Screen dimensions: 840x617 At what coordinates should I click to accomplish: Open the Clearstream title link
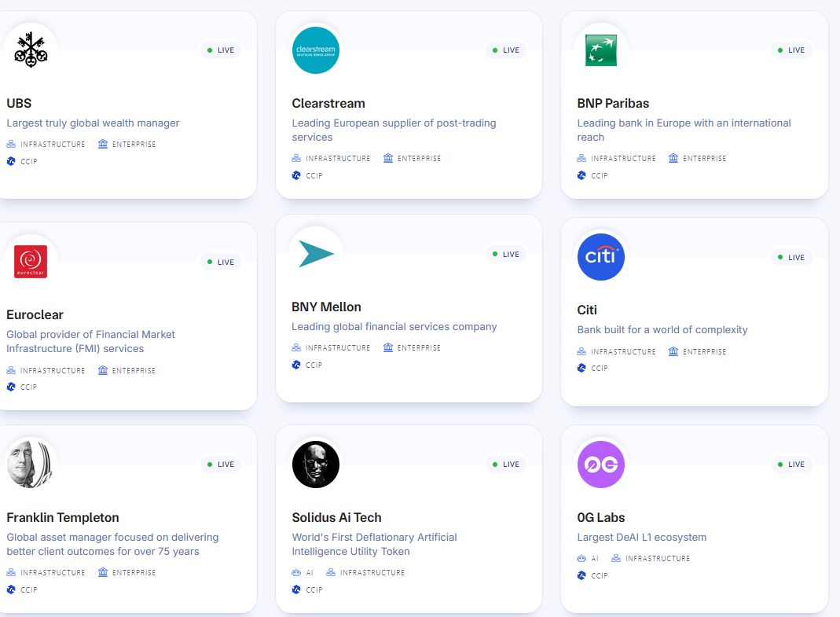coord(328,103)
